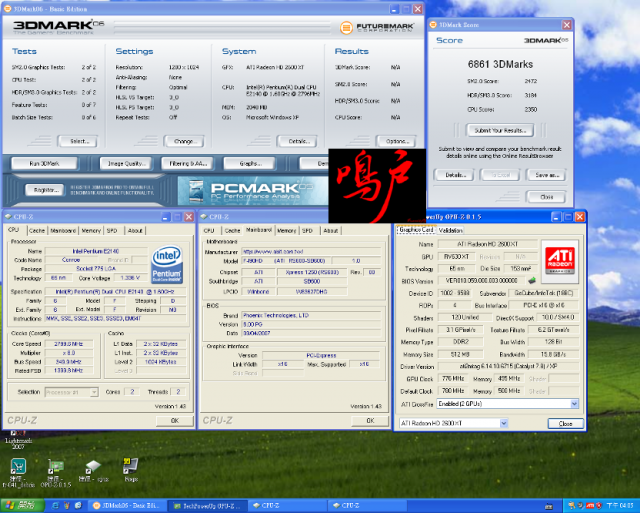640x513 pixels.
Task: Open Graphs... in 3DMark06
Action: point(249,164)
